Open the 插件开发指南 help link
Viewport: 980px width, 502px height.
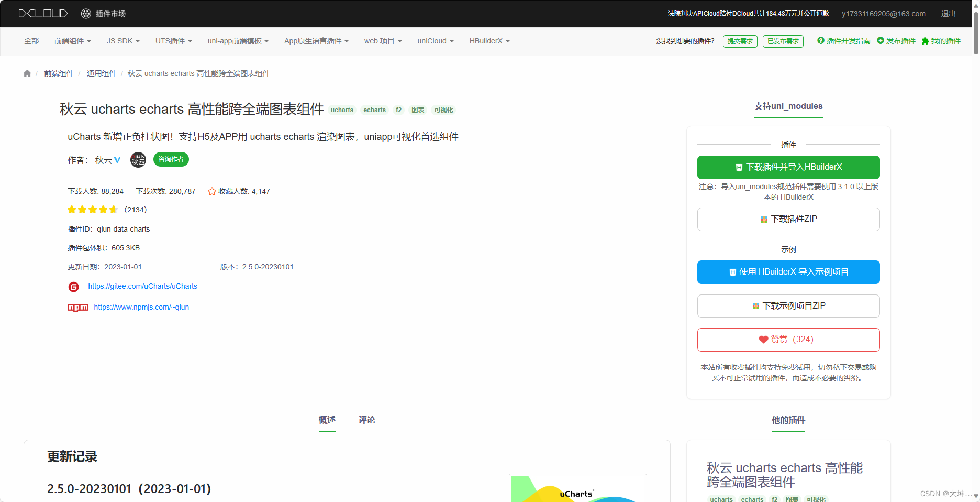click(x=844, y=41)
